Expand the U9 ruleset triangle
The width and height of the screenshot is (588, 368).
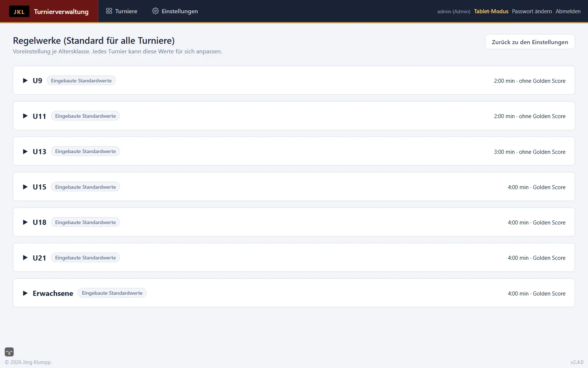[25, 81]
